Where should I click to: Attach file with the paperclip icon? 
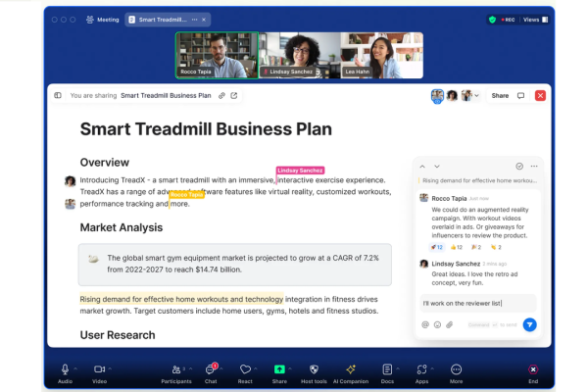click(449, 324)
